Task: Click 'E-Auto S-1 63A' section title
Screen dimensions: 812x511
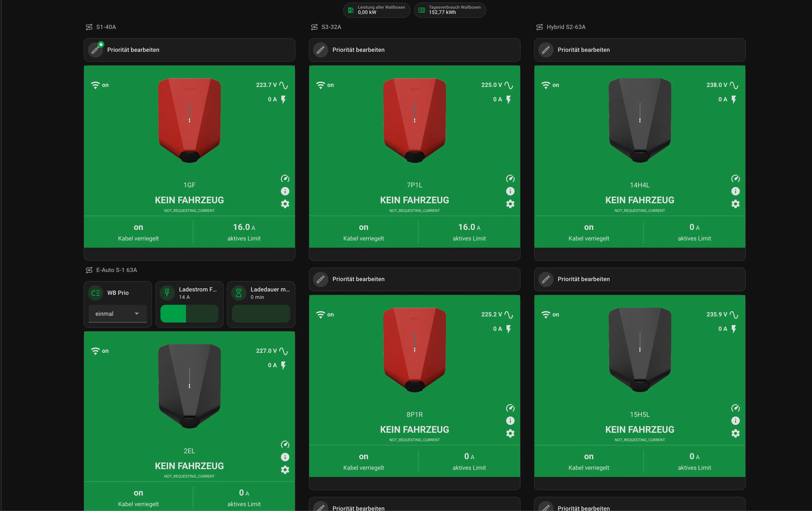Action: pyautogui.click(x=117, y=270)
